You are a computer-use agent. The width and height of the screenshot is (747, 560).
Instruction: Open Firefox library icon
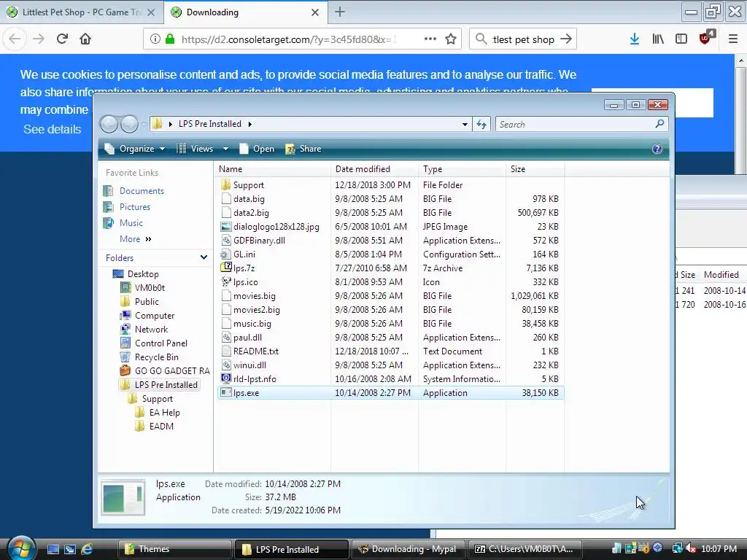coord(658,39)
